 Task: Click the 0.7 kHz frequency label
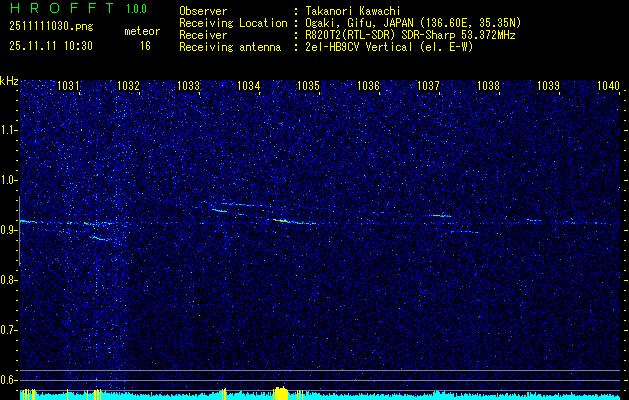point(9,330)
